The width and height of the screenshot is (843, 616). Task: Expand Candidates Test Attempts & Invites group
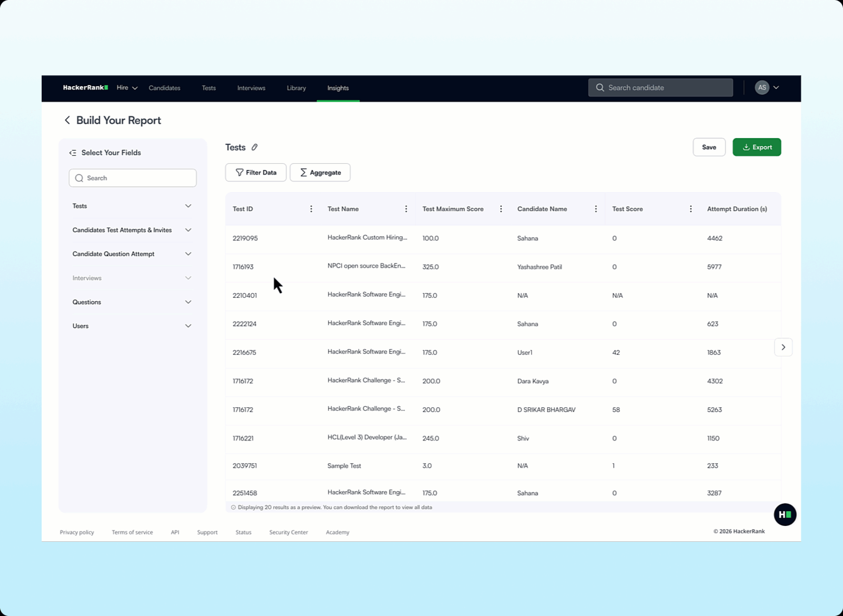pyautogui.click(x=132, y=230)
